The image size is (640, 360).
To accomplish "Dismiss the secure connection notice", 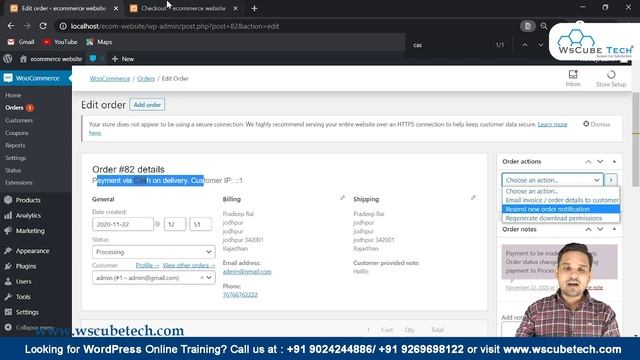I will [x=597, y=124].
